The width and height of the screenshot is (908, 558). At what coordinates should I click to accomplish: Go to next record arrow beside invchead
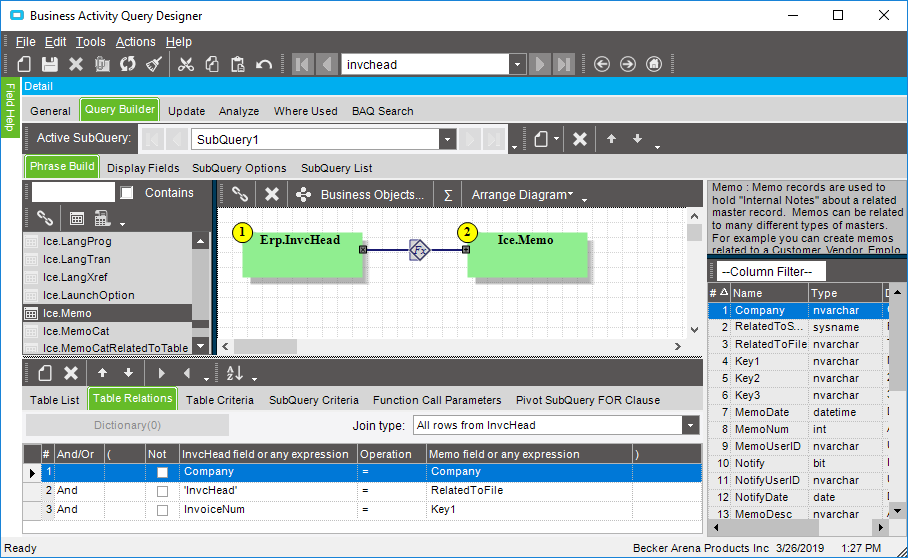click(540, 64)
